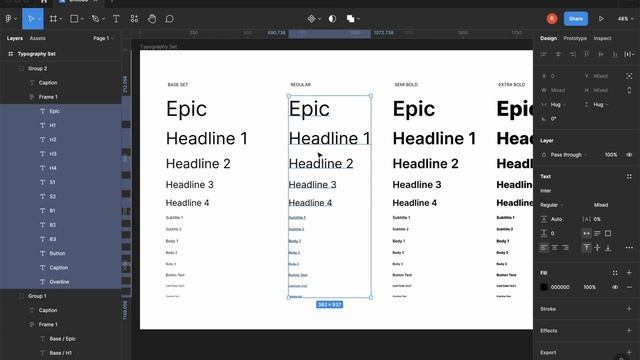Click the Align vertical centers icon
Viewport: 640px width, 360px height.
pyautogui.click(x=601, y=54)
